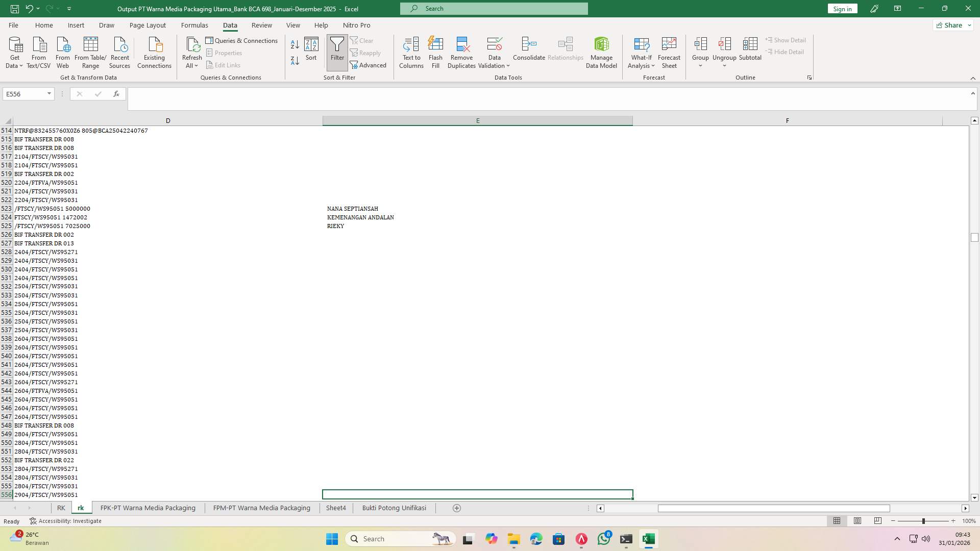
Task: Switch to the Formulas ribbon tab
Action: 194,25
